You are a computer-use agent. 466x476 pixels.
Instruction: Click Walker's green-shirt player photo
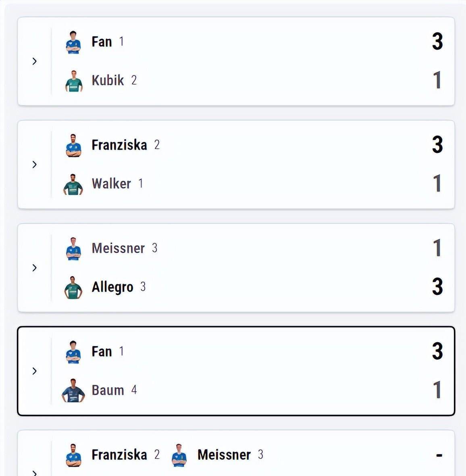(73, 184)
